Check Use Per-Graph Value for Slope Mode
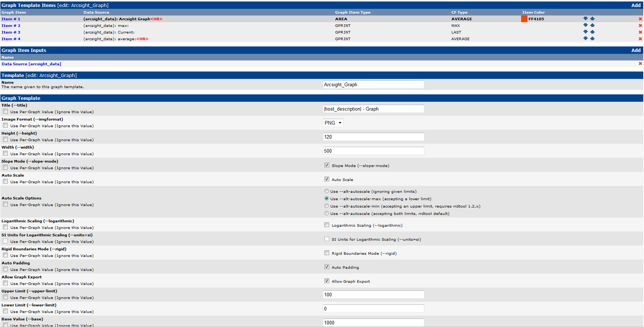Image resolution: width=644 pixels, height=327 pixels. point(5,167)
